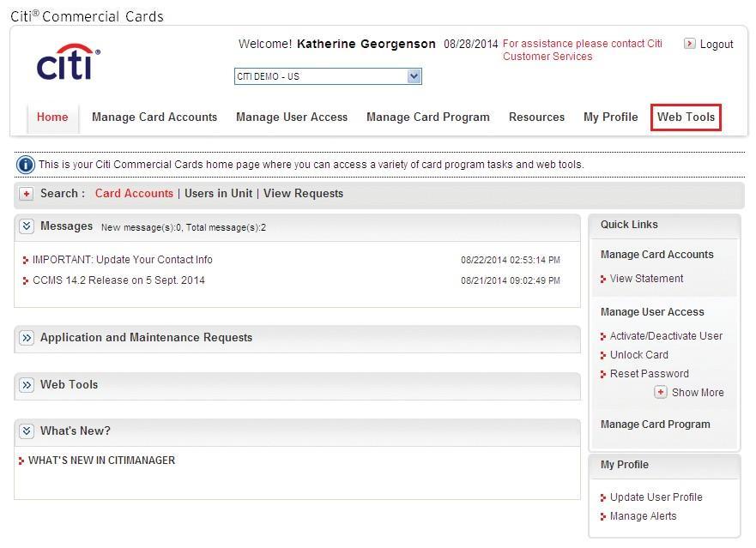The height and width of the screenshot is (548, 756).
Task: Click red bullet beside Update User Profile
Action: click(602, 498)
